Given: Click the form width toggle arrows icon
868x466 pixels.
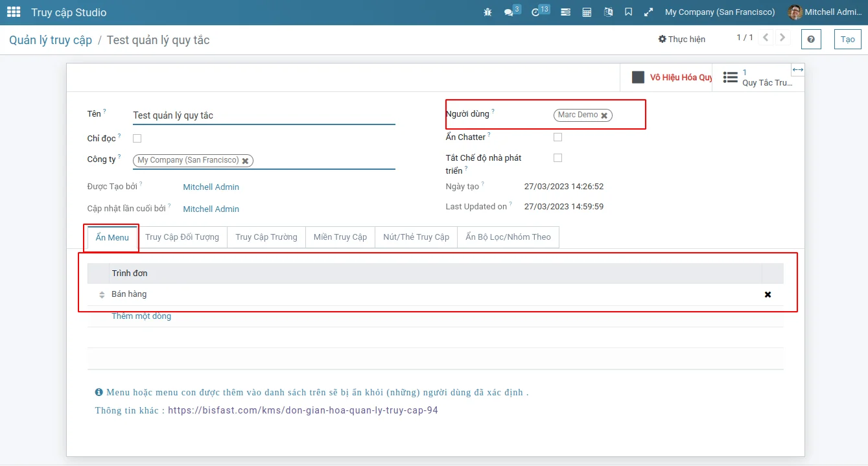Looking at the screenshot, I should pos(798,69).
